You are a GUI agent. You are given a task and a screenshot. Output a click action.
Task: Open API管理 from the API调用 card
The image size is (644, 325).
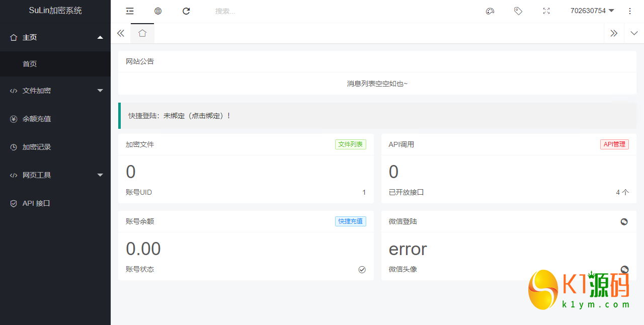point(614,144)
